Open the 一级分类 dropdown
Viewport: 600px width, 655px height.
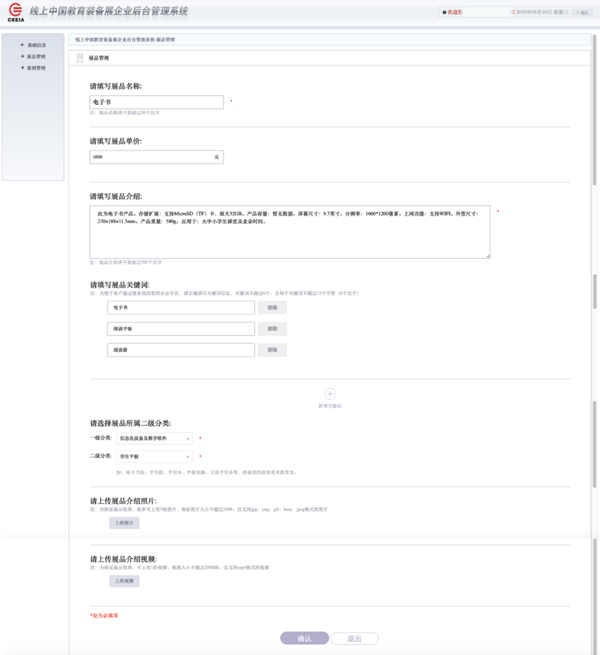pos(155,438)
